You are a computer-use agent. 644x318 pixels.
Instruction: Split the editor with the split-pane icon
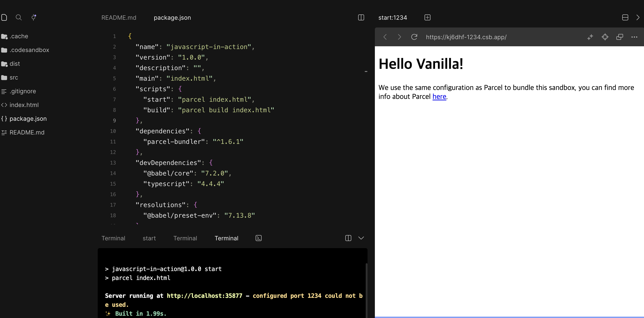click(x=361, y=17)
